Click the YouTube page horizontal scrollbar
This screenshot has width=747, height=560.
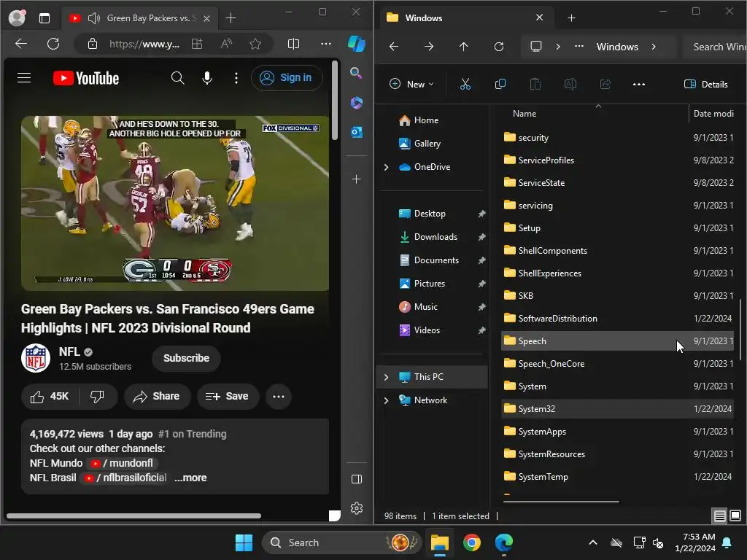[134, 516]
